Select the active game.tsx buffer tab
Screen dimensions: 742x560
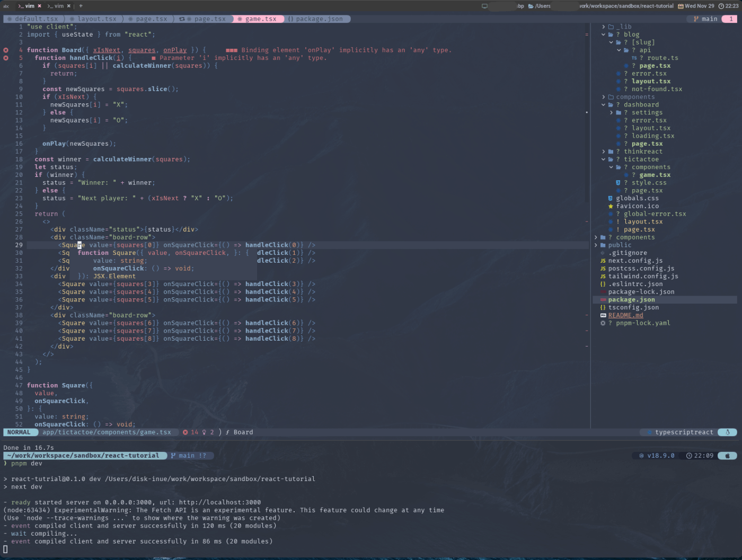pos(257,19)
